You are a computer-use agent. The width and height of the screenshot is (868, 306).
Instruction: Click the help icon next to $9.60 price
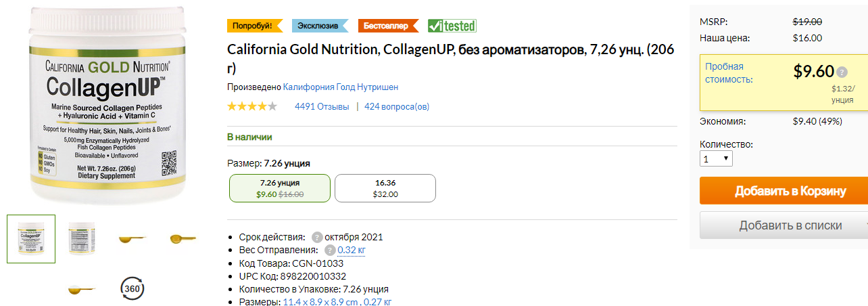[x=842, y=72]
